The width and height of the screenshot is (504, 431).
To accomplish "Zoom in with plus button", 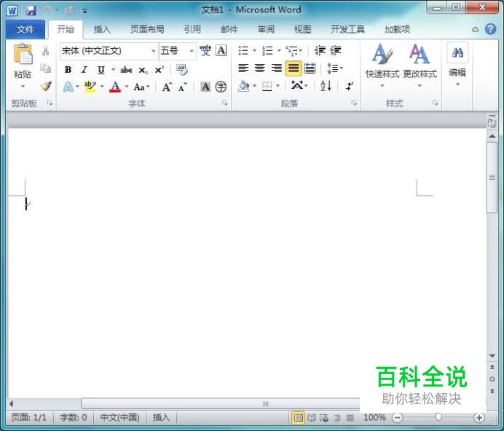I will coord(479,417).
